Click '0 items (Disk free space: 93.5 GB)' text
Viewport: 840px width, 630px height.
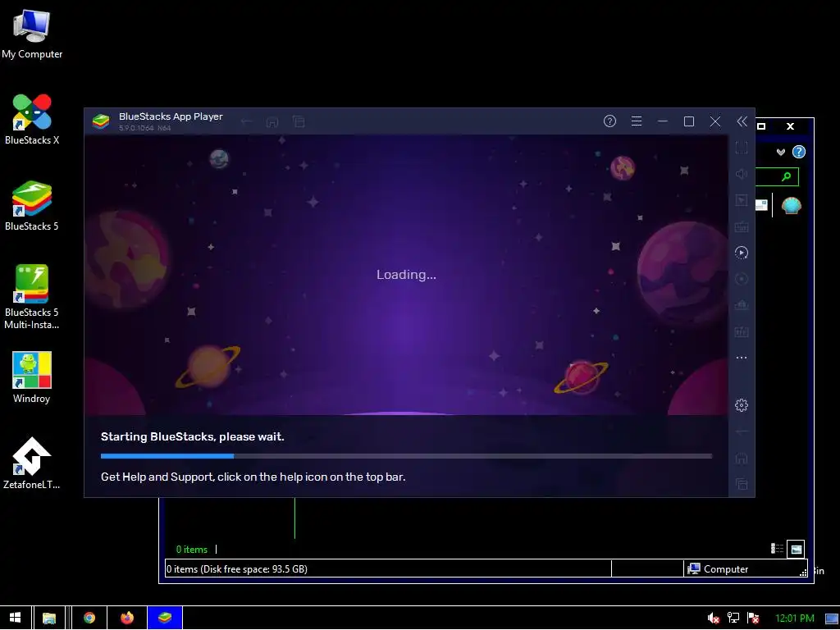[x=237, y=569]
